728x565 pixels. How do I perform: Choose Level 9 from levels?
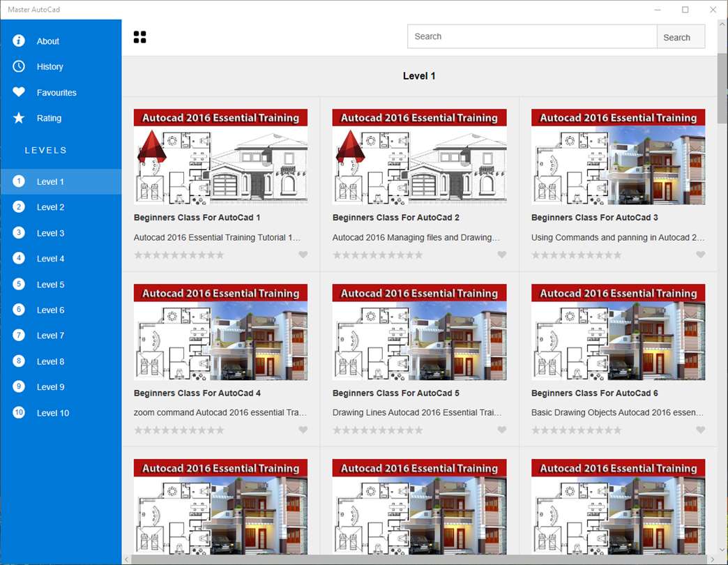pyautogui.click(x=61, y=386)
